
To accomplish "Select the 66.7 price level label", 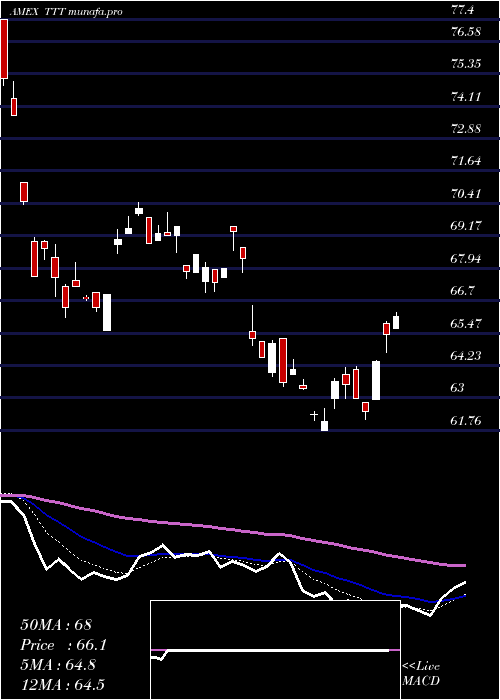I will point(463,291).
